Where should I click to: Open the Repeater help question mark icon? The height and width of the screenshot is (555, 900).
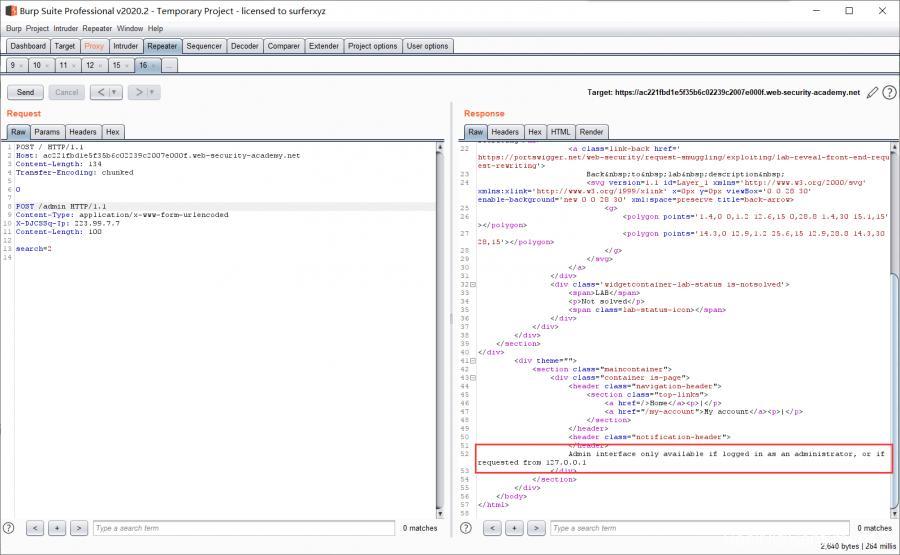pos(888,92)
